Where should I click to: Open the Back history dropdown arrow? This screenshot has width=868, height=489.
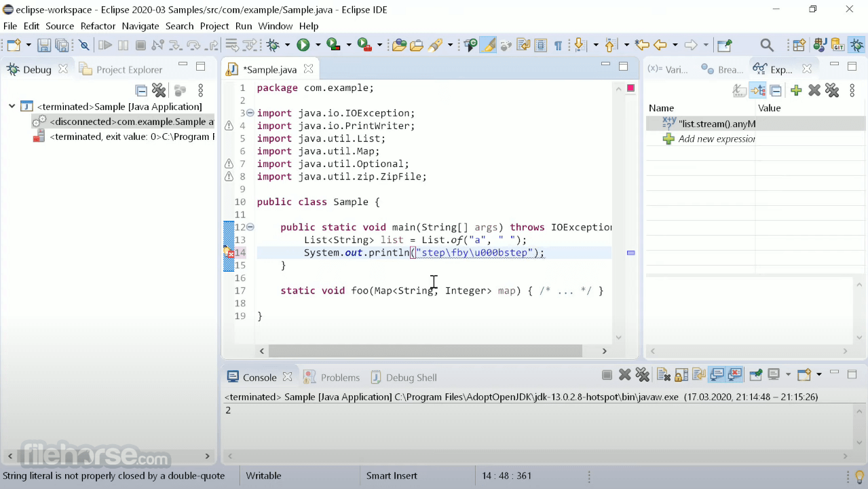675,46
